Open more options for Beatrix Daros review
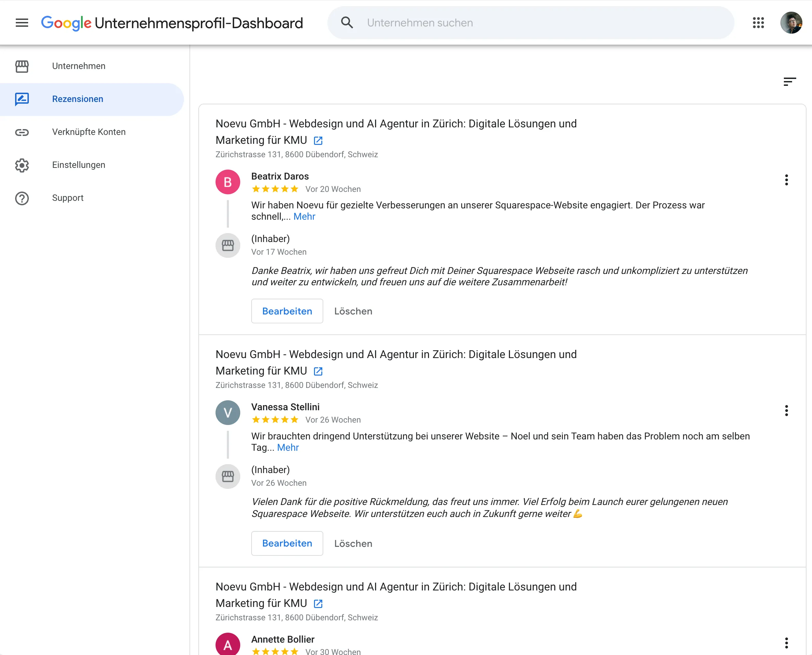The image size is (812, 655). [x=786, y=180]
